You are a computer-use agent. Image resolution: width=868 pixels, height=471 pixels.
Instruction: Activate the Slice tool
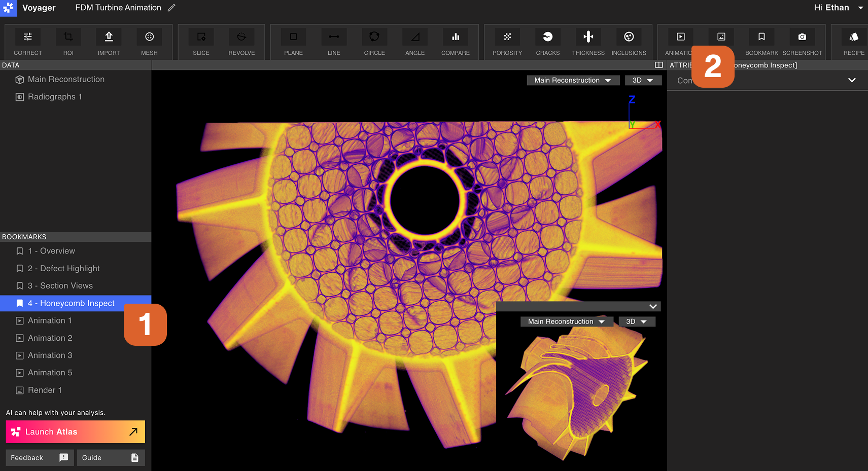201,42
